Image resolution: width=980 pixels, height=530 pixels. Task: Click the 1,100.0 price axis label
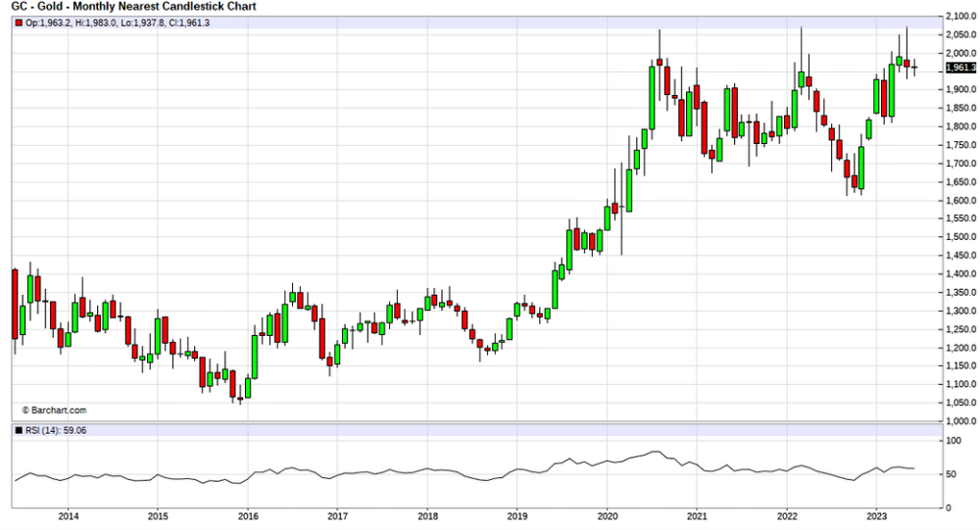960,384
